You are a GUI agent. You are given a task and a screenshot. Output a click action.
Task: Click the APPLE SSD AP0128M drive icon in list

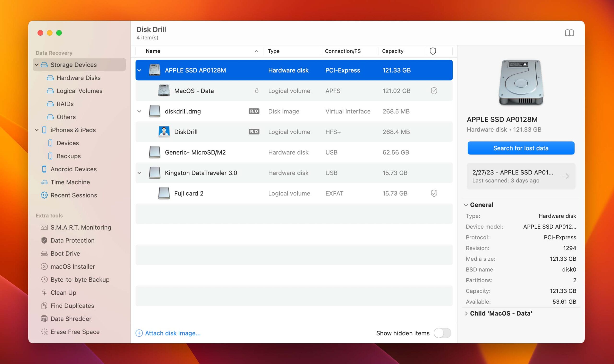(x=155, y=70)
